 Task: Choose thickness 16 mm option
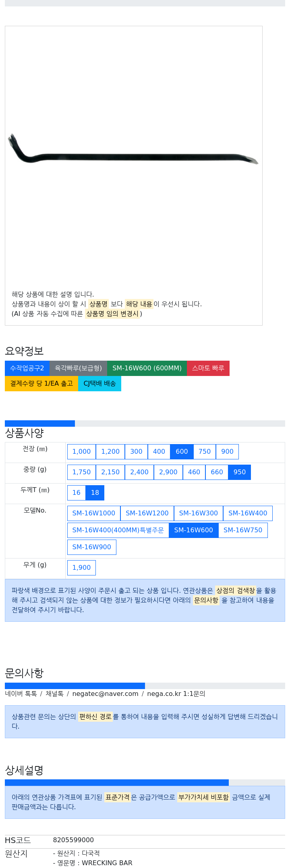point(77,493)
